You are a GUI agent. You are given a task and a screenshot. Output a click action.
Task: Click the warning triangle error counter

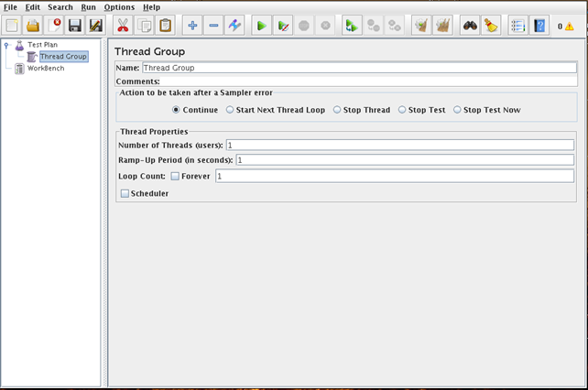pyautogui.click(x=569, y=27)
